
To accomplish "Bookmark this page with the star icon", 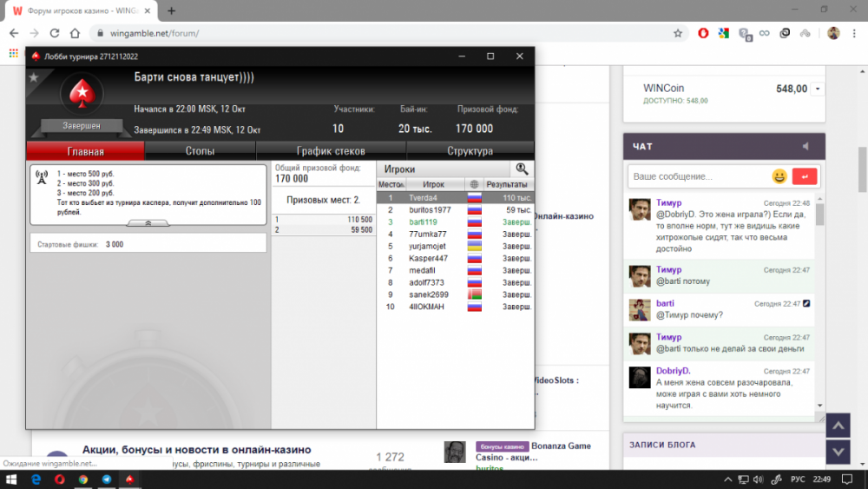I will coord(678,33).
